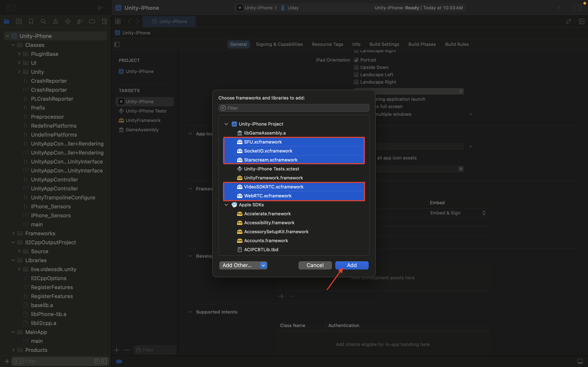Expand the Frameworks folder in navigator
This screenshot has width=588, height=367.
[13, 233]
